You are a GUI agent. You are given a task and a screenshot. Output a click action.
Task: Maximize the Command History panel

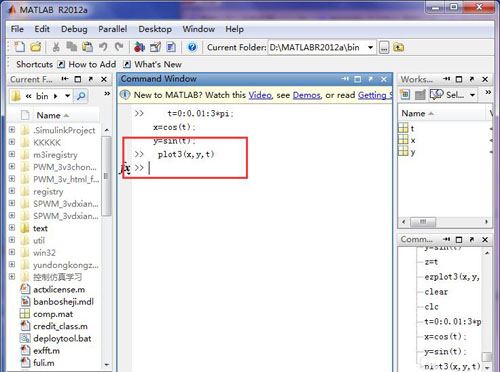(459, 239)
